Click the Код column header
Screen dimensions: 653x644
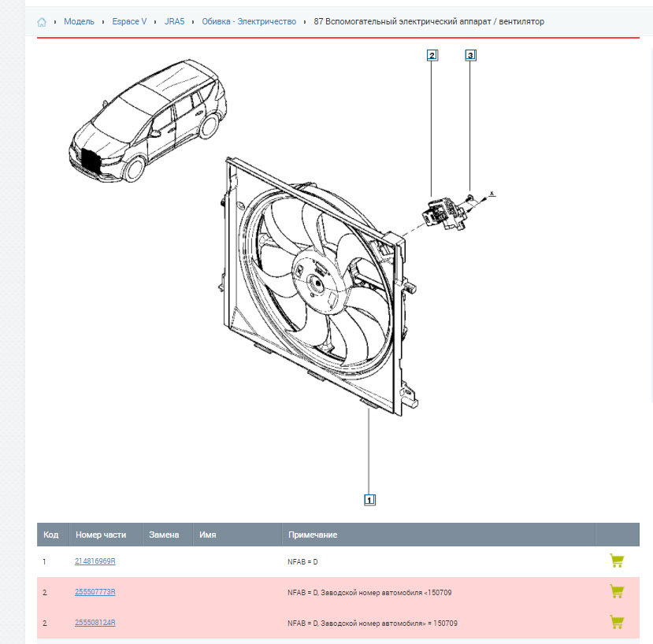coord(50,535)
